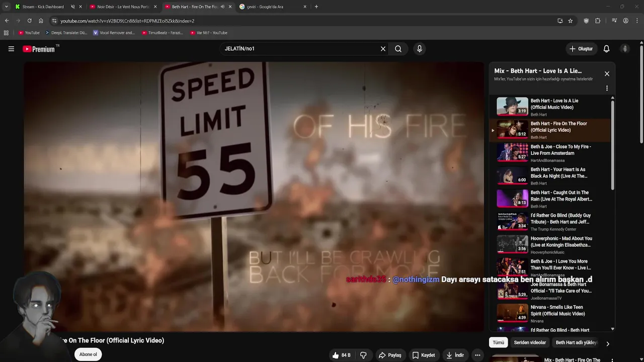Install or cast icon in address bar
644x362 pixels.
560,21
